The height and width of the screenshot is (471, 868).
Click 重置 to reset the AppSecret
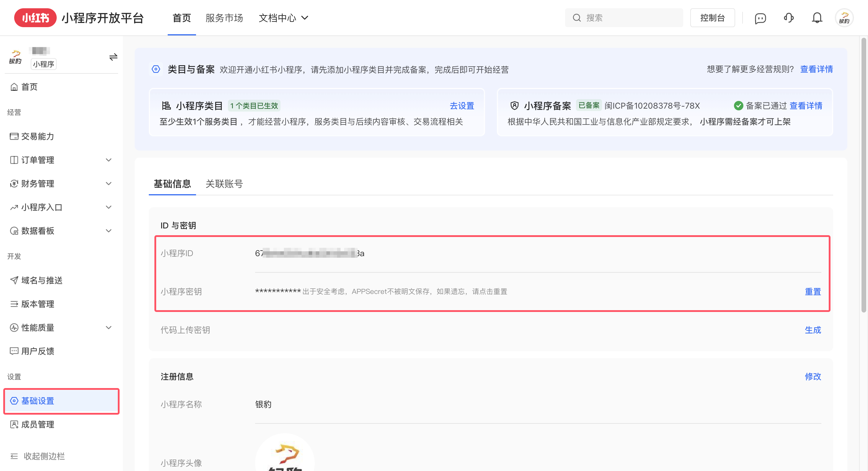(x=813, y=292)
